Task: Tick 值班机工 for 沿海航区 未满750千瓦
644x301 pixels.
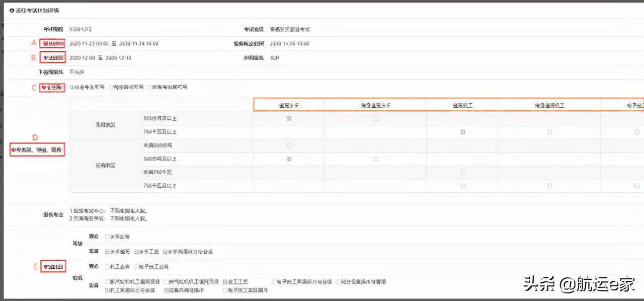Action: pyautogui.click(x=462, y=173)
